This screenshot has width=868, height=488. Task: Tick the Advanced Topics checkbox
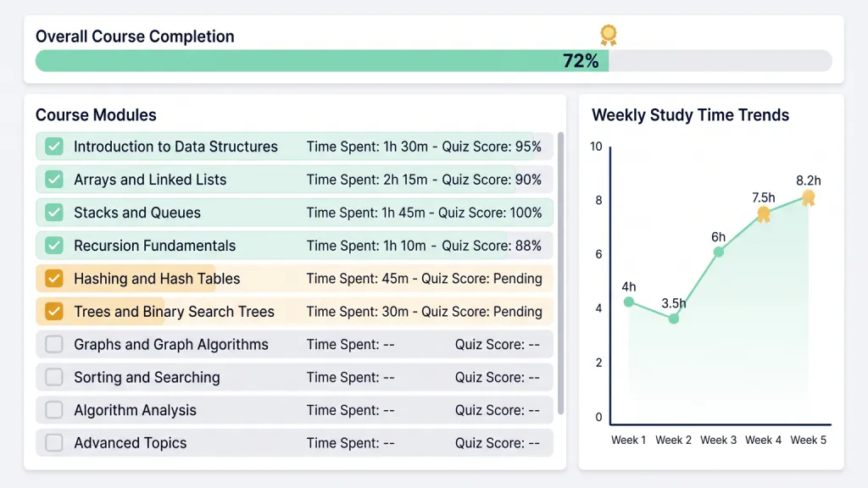pyautogui.click(x=53, y=442)
